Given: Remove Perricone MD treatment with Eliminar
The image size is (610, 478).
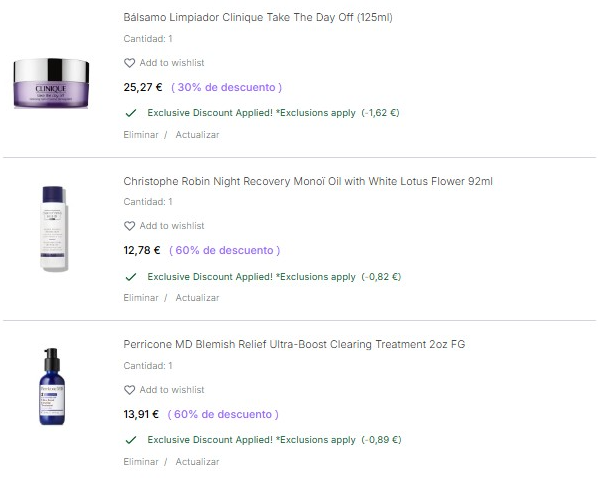Looking at the screenshot, I should click(141, 462).
